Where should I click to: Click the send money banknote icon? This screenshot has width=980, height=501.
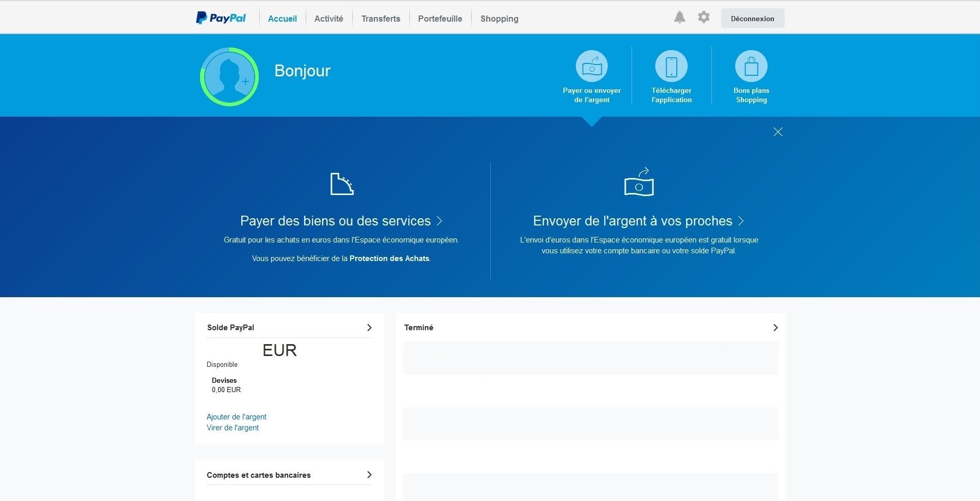639,182
